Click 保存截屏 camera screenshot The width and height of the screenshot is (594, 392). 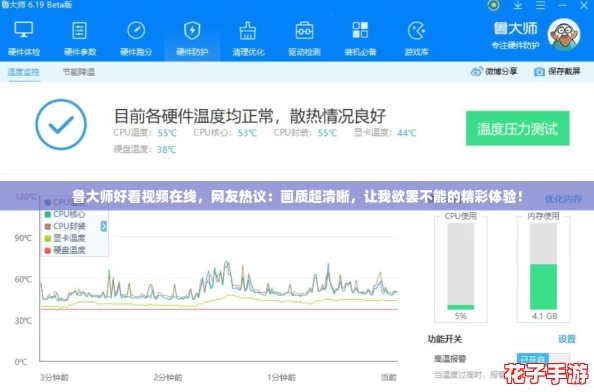(557, 71)
